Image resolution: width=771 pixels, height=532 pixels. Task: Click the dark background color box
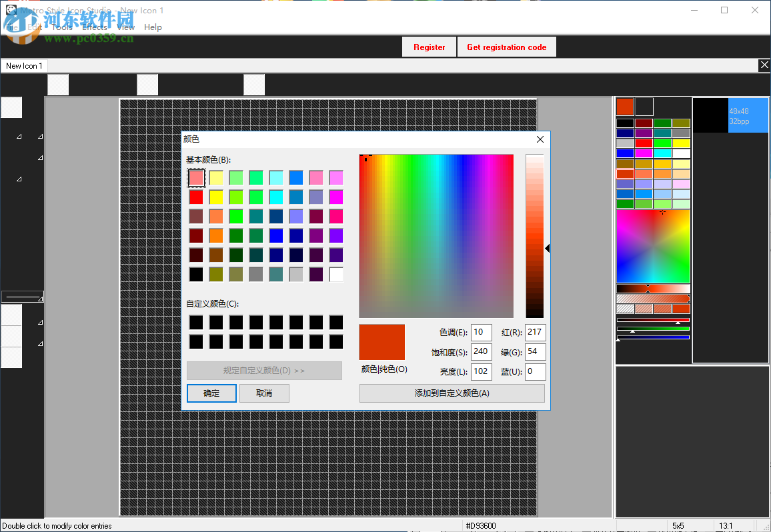(x=644, y=107)
